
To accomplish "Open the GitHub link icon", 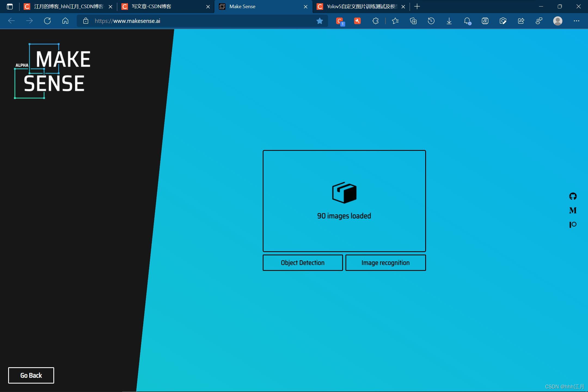I will pyautogui.click(x=573, y=196).
